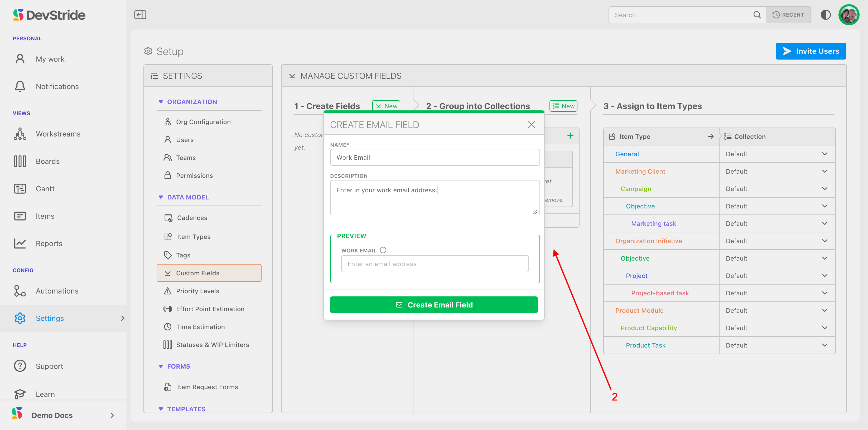Expand Demo Docs workspace switcher

point(112,415)
